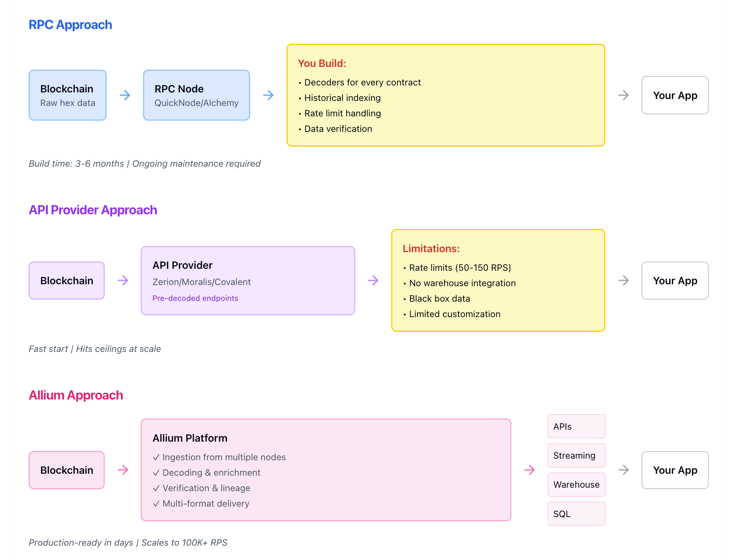
Task: Select the Streaming output box
Action: (576, 456)
